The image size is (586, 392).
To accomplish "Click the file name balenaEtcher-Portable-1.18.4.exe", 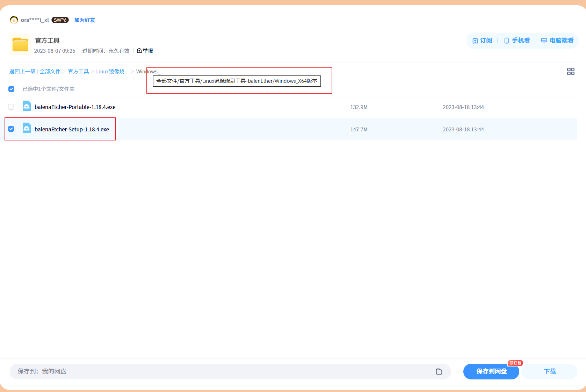I will (x=75, y=107).
